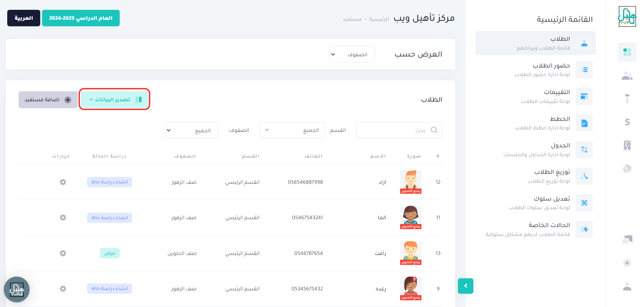Click phone number 056546887998
The width and height of the screenshot is (644, 307).
pyautogui.click(x=305, y=182)
